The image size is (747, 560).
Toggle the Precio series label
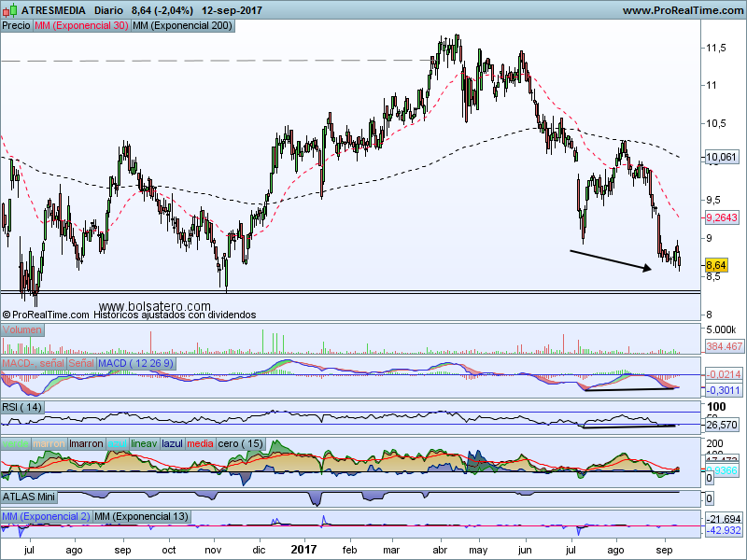(17, 25)
